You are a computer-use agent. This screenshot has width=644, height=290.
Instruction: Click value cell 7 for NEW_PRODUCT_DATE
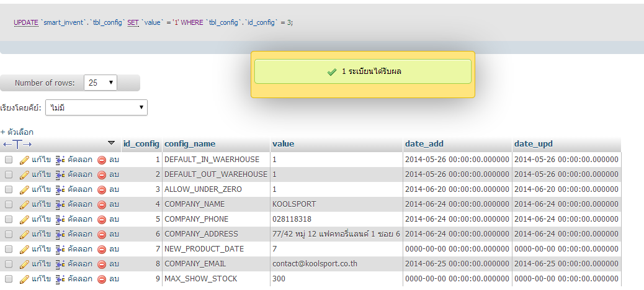275,249
